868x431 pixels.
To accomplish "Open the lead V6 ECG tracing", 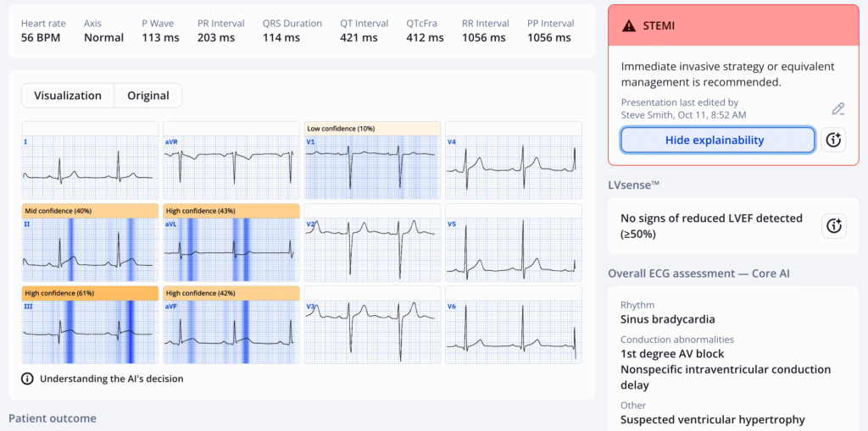I will click(x=514, y=325).
